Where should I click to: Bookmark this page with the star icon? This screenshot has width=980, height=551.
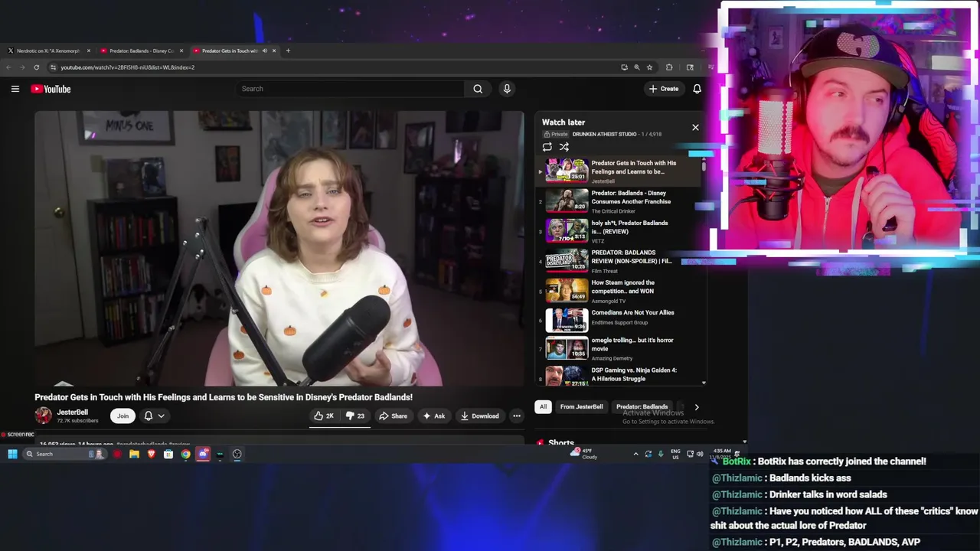tap(649, 67)
